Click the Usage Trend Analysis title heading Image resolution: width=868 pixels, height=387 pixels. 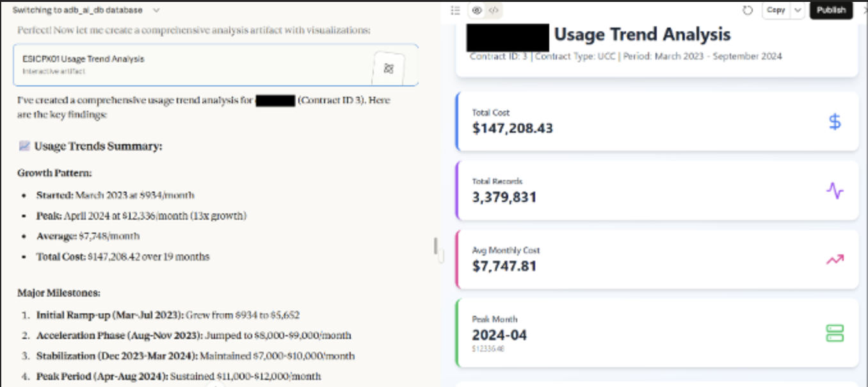642,35
